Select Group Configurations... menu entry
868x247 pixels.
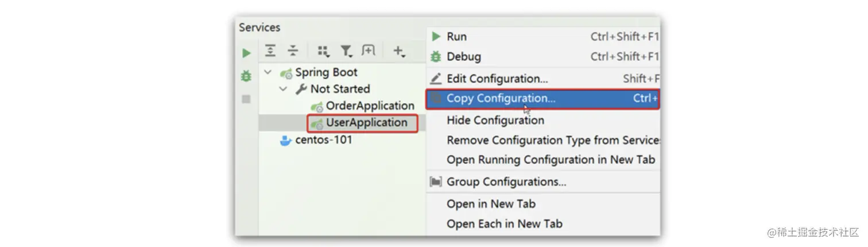click(x=506, y=182)
